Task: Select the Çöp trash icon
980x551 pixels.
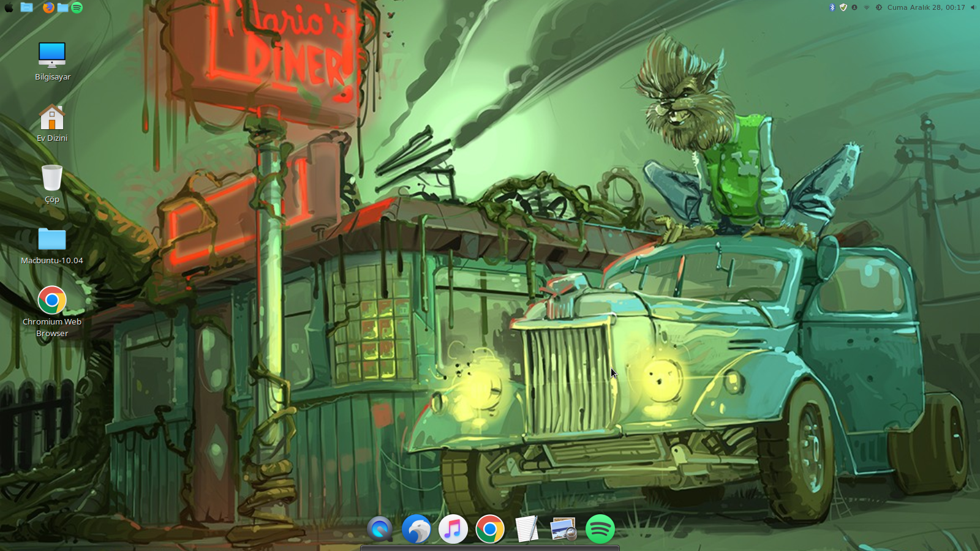Action: tap(52, 184)
